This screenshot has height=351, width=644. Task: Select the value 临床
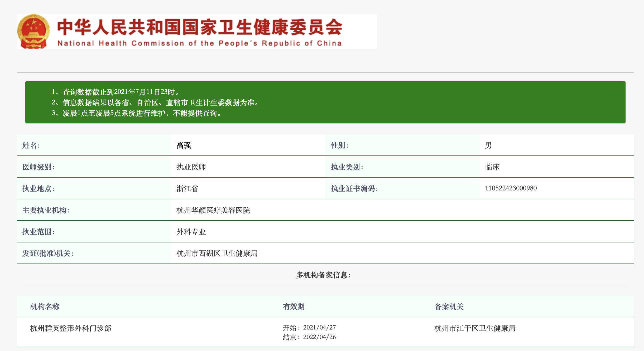(x=492, y=167)
